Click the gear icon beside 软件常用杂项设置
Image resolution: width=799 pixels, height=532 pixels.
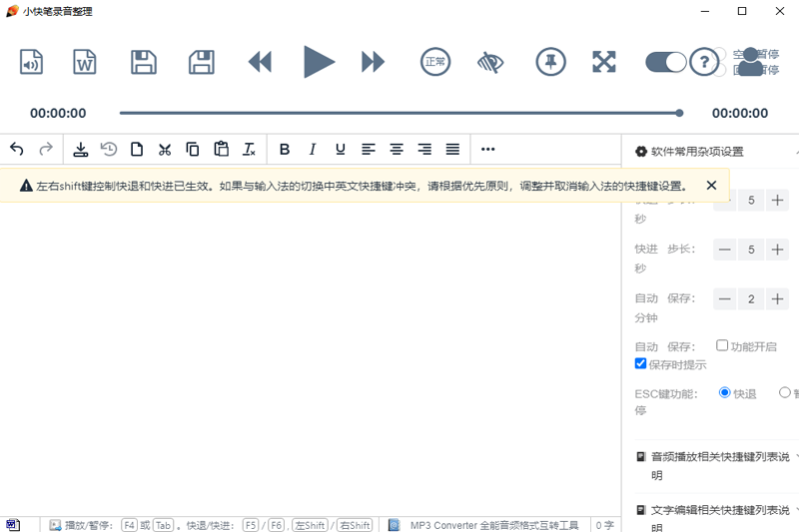click(x=640, y=151)
